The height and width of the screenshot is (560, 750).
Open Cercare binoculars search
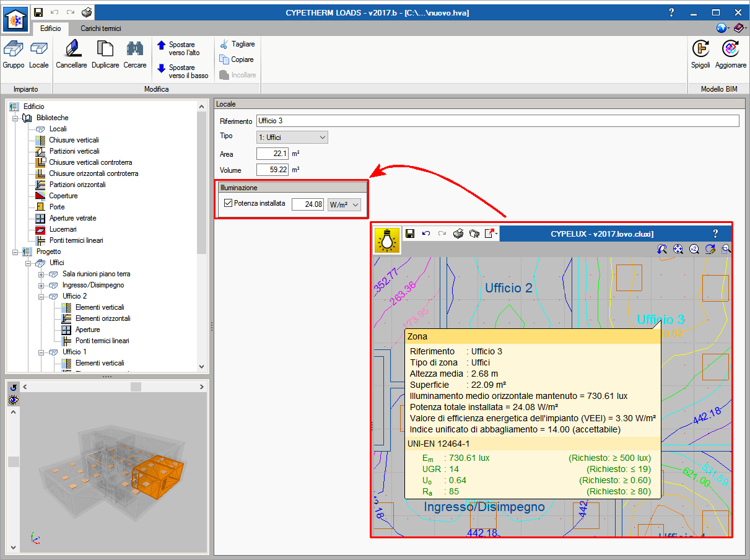click(x=135, y=54)
